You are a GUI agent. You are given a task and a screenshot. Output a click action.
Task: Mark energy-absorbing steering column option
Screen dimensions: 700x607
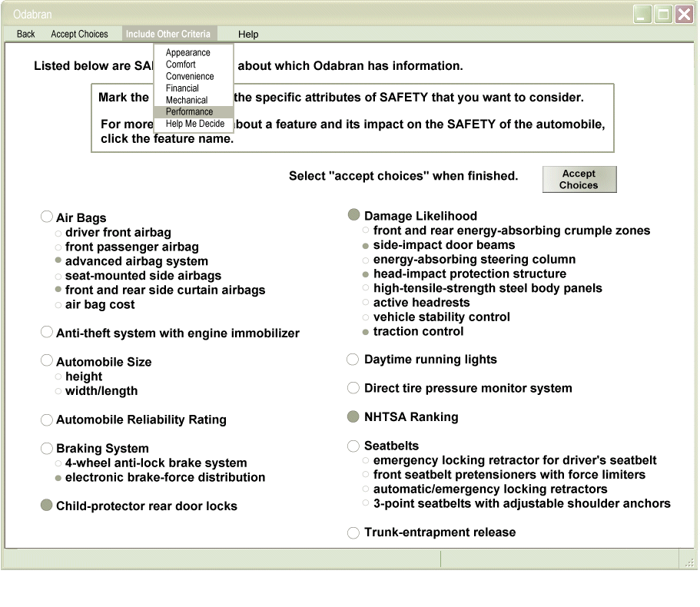coord(366,260)
